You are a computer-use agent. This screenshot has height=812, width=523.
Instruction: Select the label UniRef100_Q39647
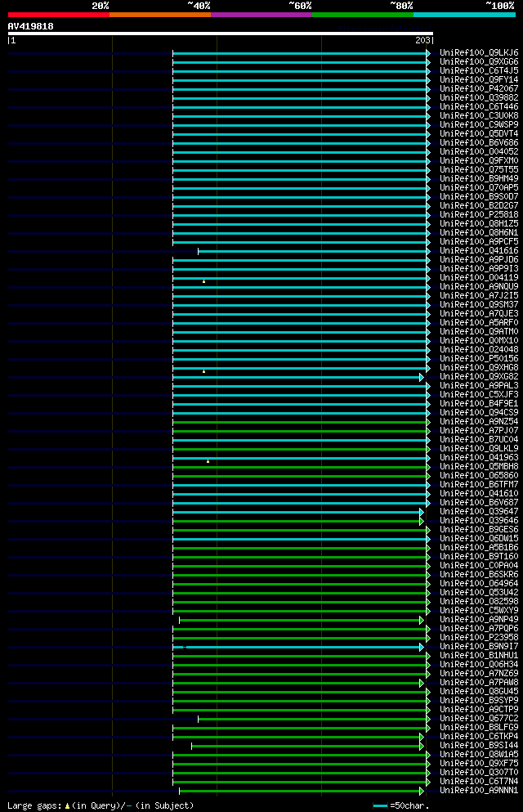click(x=479, y=512)
